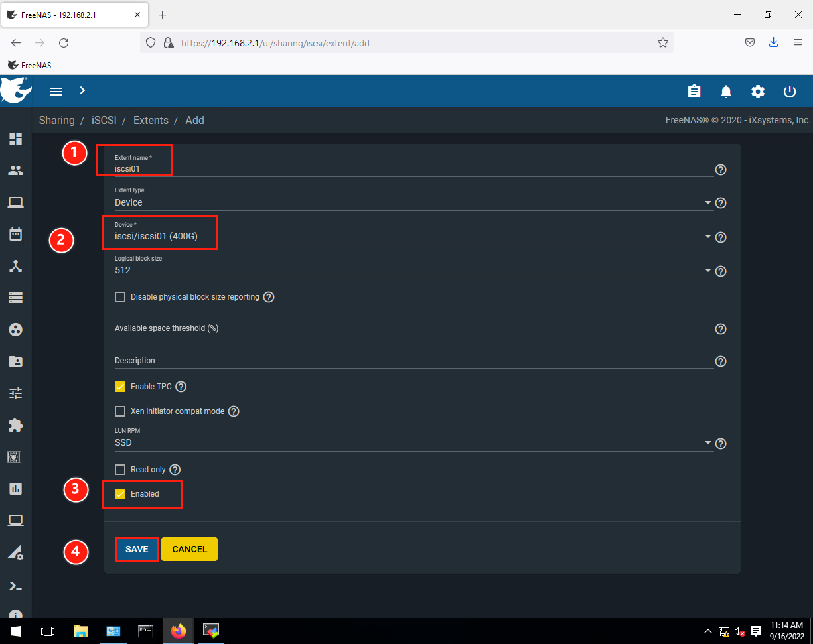Open the Directory Services sidebar icon
This screenshot has height=644, width=813.
15,330
